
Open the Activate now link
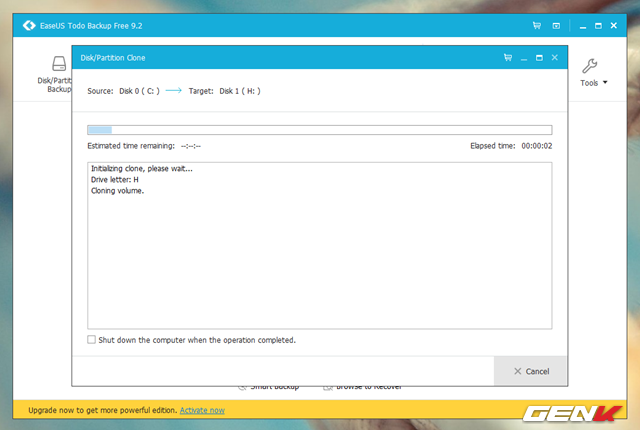[x=202, y=410]
